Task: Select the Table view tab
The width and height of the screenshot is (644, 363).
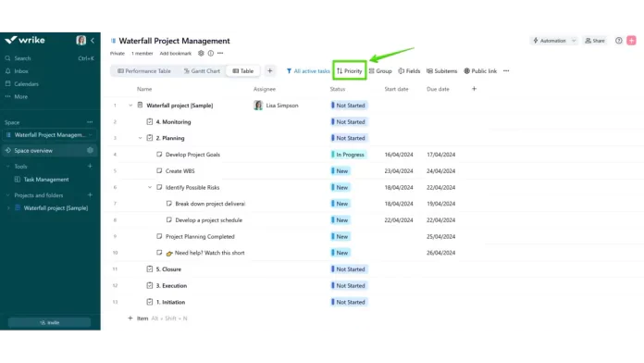Action: click(x=243, y=71)
